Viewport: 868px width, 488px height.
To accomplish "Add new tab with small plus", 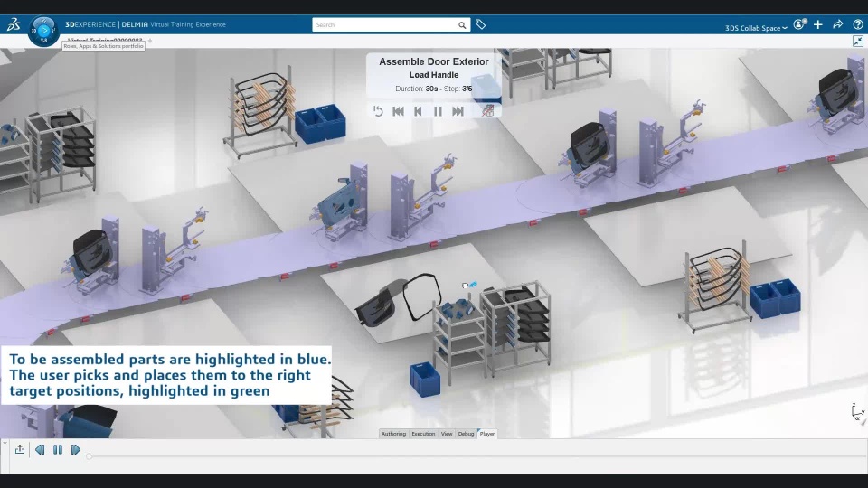I will [x=150, y=41].
